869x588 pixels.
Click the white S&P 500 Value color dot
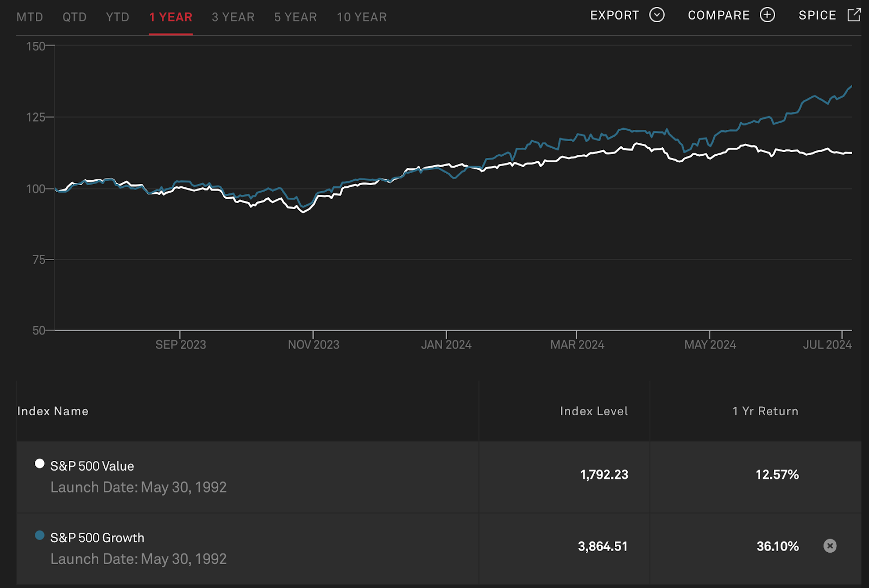point(40,464)
